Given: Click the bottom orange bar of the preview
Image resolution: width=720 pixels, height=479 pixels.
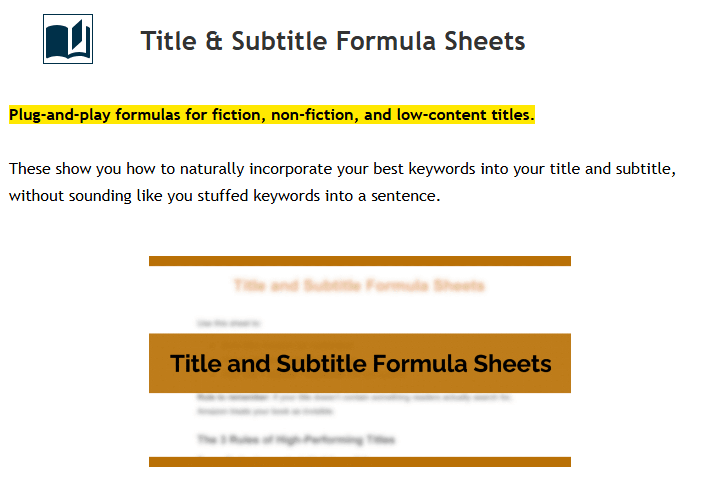Looking at the screenshot, I should (360, 462).
